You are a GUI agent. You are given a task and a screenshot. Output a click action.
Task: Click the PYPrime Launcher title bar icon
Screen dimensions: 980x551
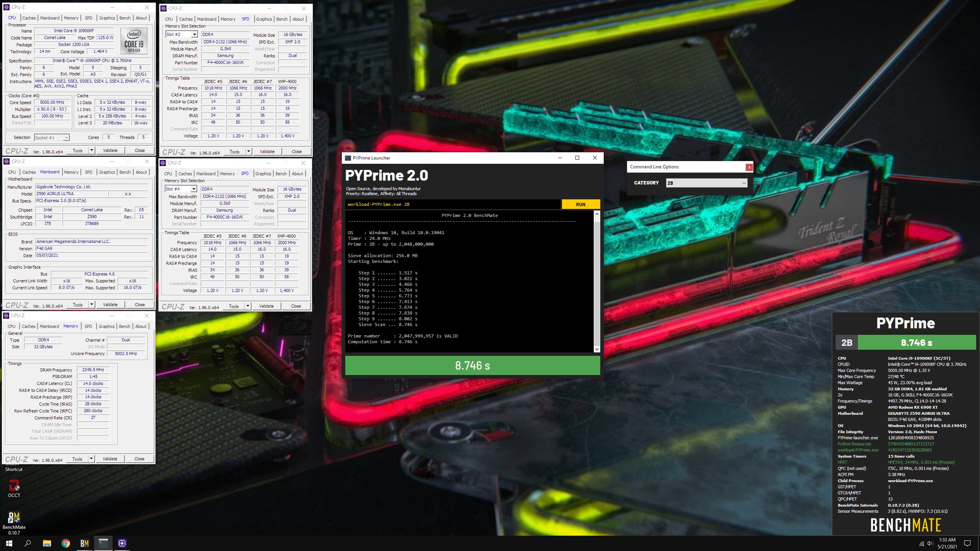pyautogui.click(x=348, y=158)
